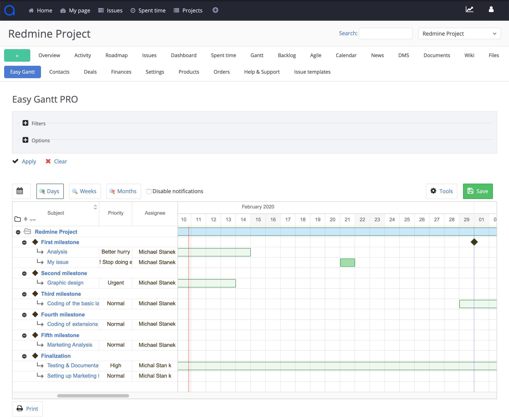
Task: Click the Analysis task bar in timeline
Action: [214, 252]
